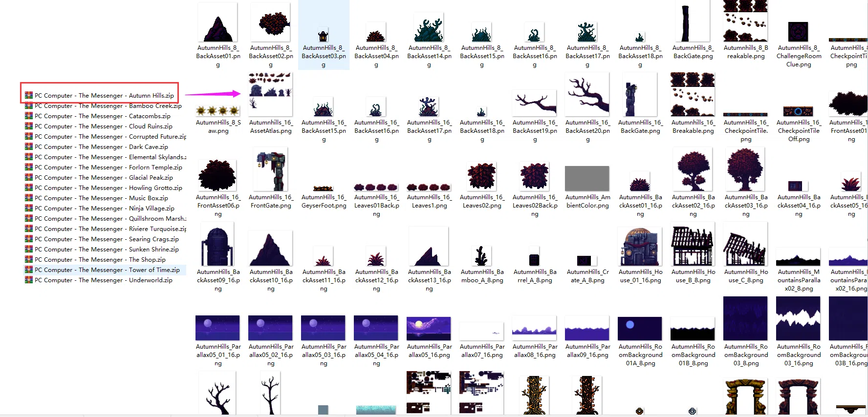The height and width of the screenshot is (417, 868).
Task: Select the Bamboo Creek.zip archive
Action: tap(103, 106)
